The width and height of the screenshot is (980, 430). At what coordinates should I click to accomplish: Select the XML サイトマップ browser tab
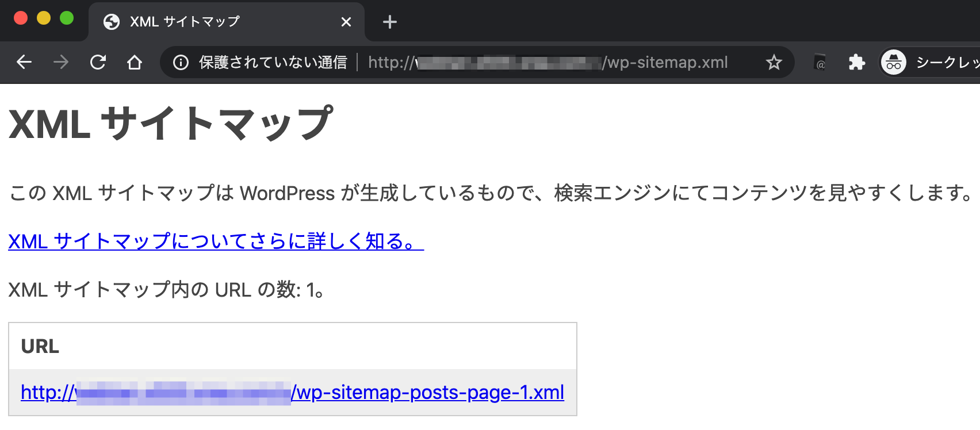(227, 22)
